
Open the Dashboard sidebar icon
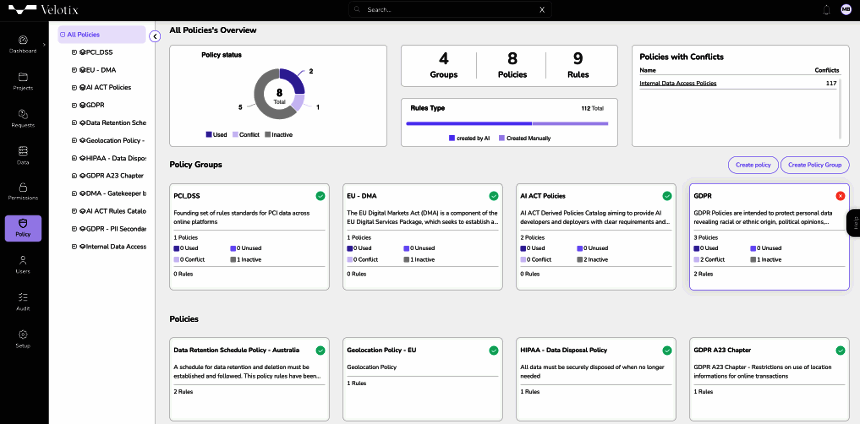coord(23,40)
